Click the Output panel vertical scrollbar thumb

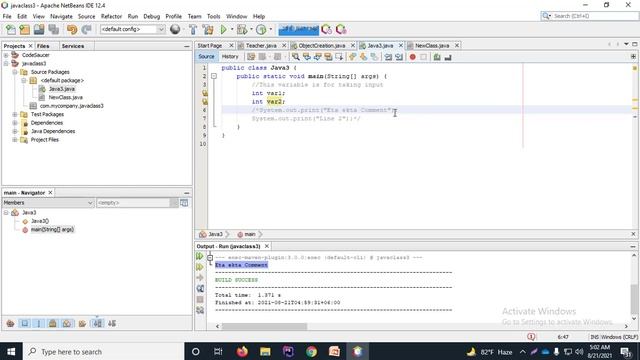pos(634,299)
